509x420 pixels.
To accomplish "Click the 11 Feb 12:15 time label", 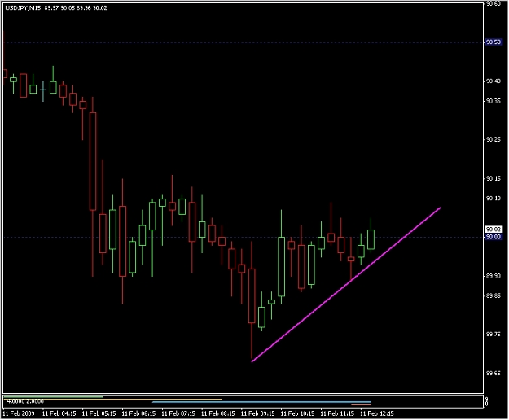I will pyautogui.click(x=377, y=413).
